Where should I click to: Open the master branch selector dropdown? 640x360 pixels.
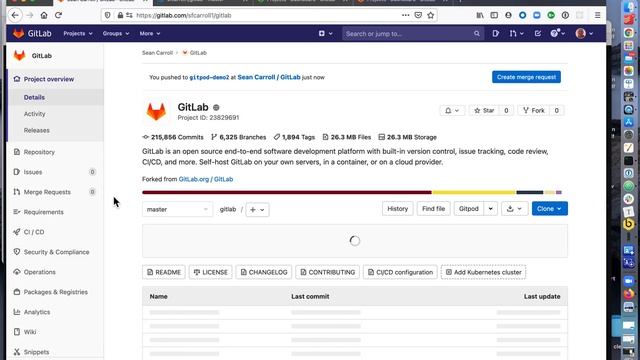pyautogui.click(x=177, y=209)
